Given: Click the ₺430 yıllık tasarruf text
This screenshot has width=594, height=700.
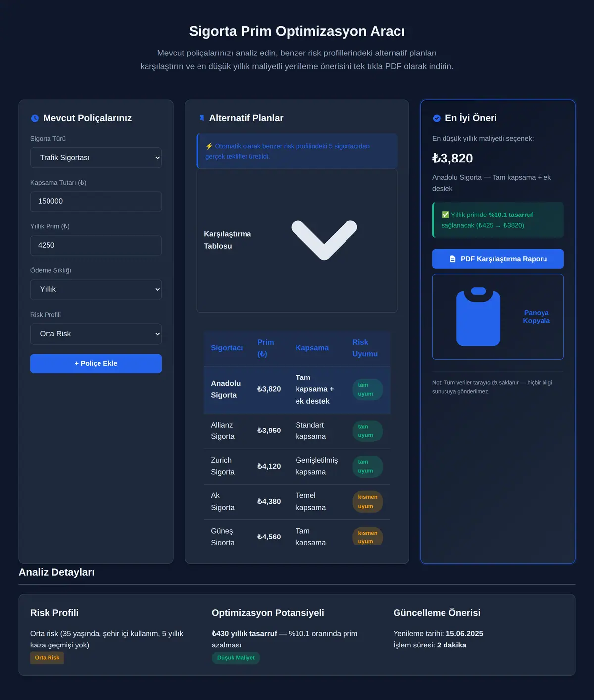Looking at the screenshot, I should (x=245, y=634).
